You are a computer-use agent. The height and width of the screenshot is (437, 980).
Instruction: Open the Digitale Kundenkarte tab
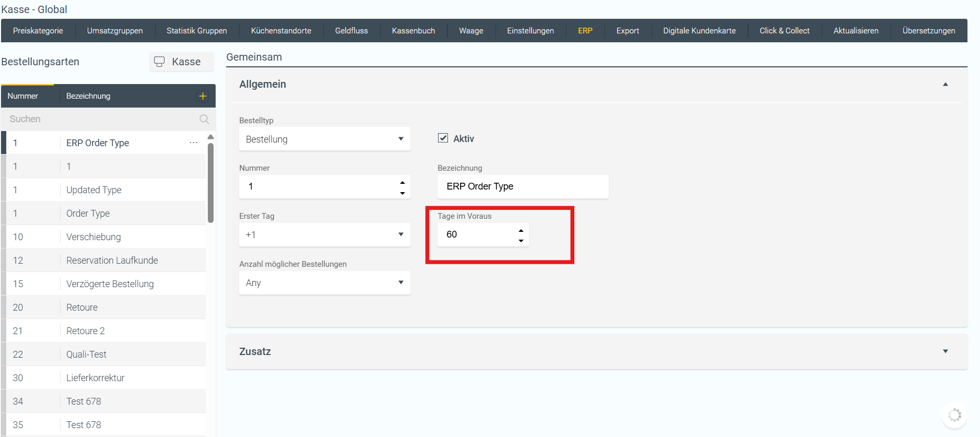click(x=700, y=31)
